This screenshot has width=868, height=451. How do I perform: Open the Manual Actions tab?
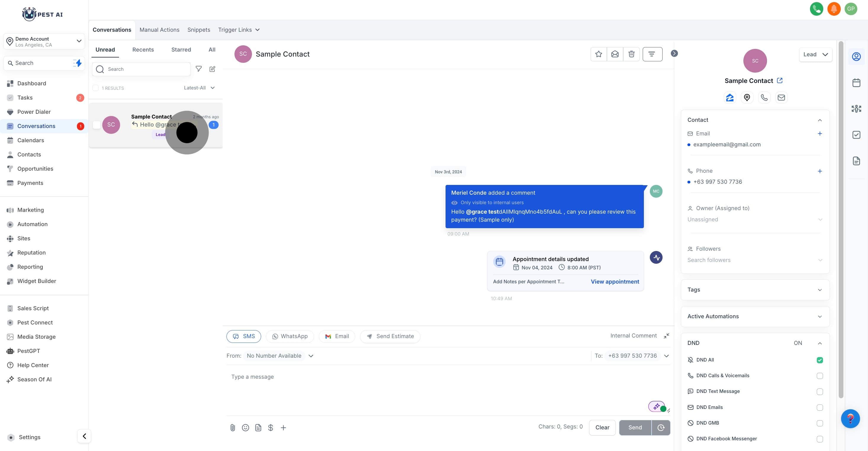pos(159,30)
